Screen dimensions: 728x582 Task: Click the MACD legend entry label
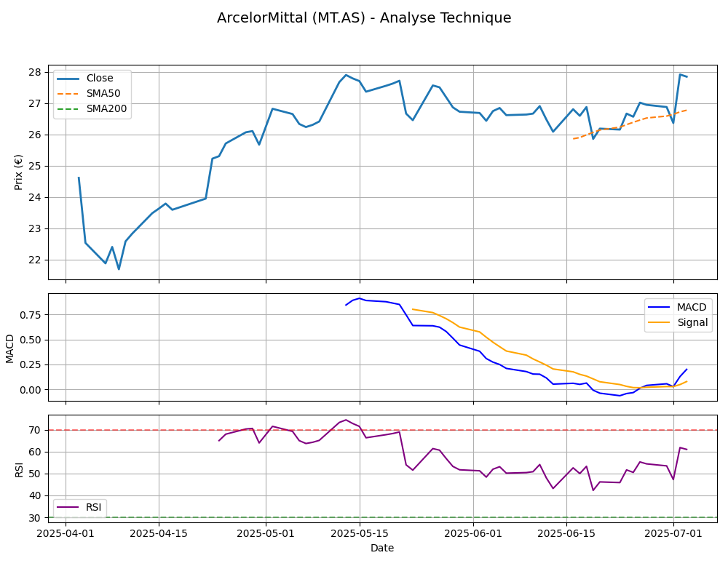692,307
